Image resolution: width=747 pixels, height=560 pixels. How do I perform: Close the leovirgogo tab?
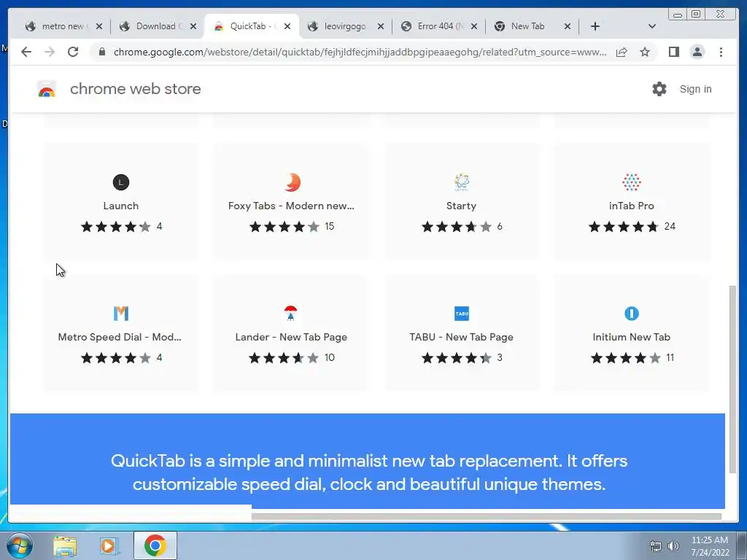point(381,26)
